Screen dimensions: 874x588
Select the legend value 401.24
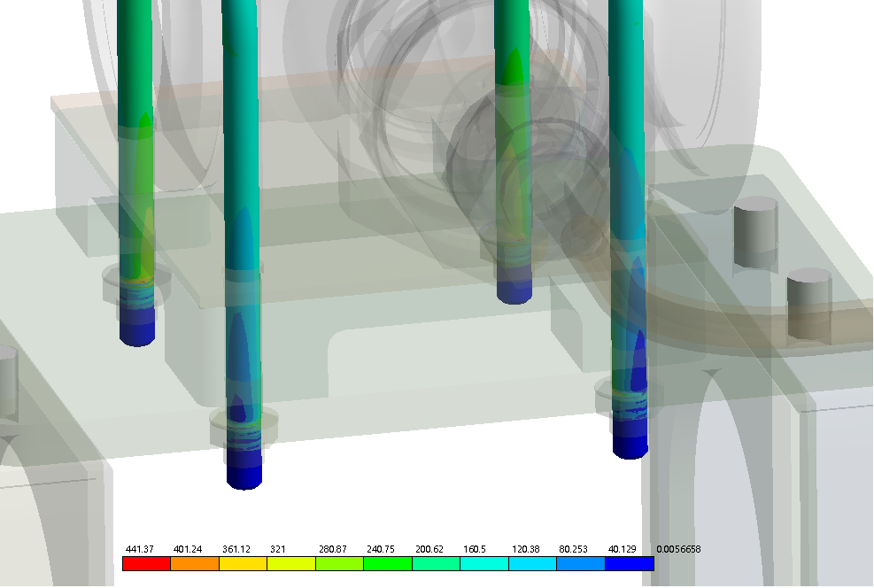188,549
